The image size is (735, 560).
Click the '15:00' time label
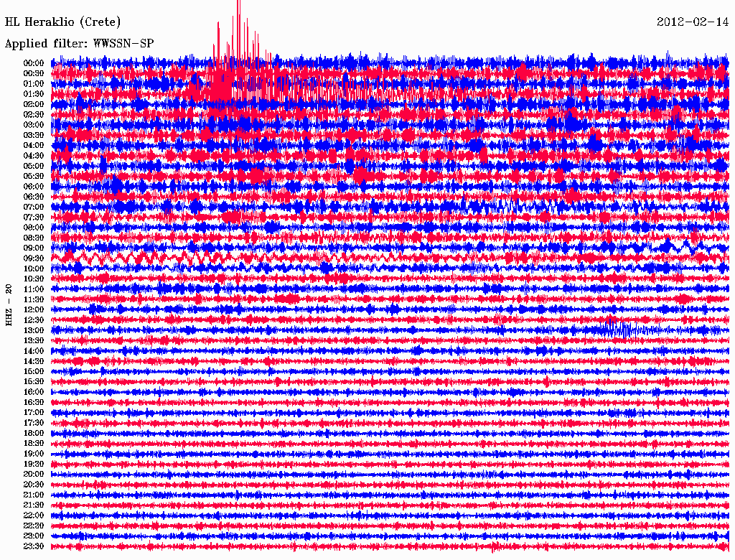(x=34, y=372)
